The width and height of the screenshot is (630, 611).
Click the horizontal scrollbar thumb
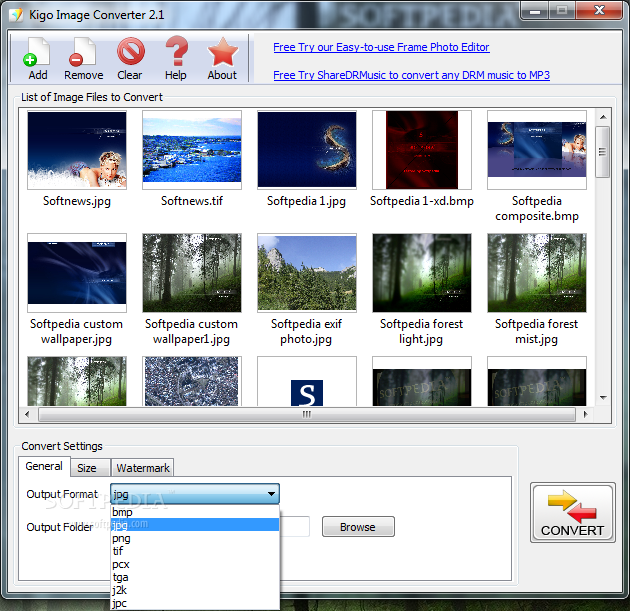tap(307, 414)
